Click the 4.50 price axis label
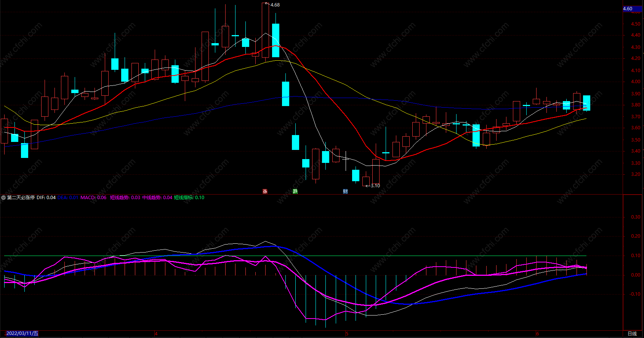 635,24
